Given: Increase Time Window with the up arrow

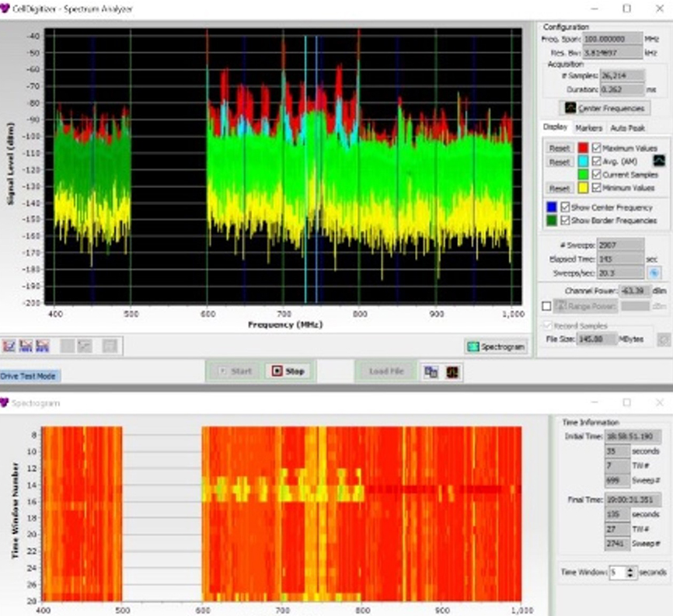Looking at the screenshot, I should (x=629, y=569).
